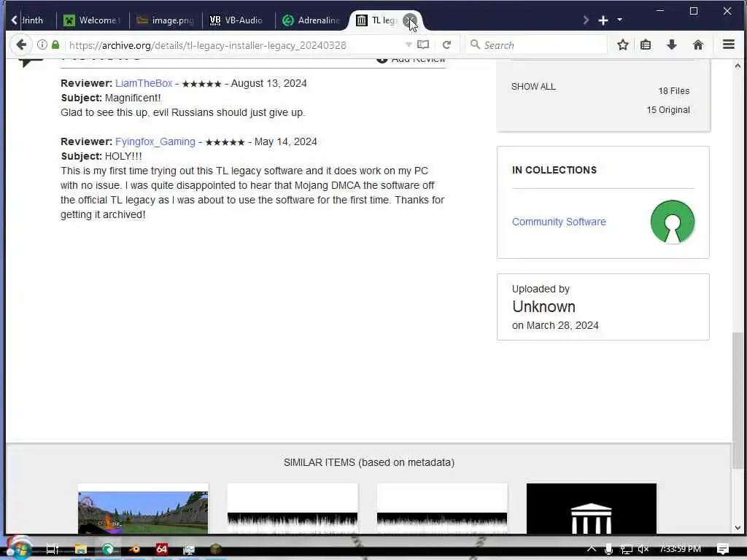The image size is (747, 560).
Task: Click the page vertical scrollbar thumb
Action: (x=738, y=400)
